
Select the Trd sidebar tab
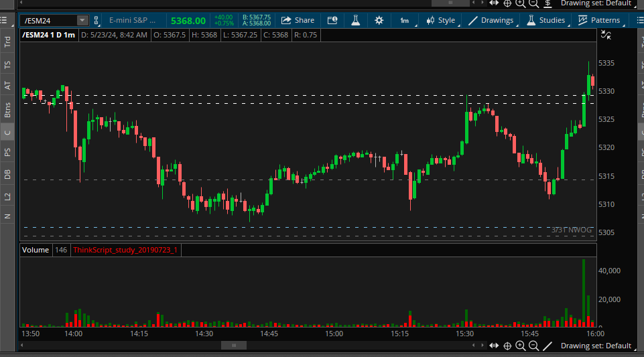[7, 42]
